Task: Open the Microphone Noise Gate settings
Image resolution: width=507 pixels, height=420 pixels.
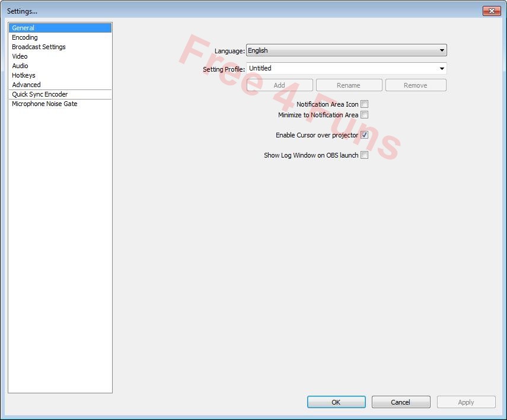Action: [44, 104]
